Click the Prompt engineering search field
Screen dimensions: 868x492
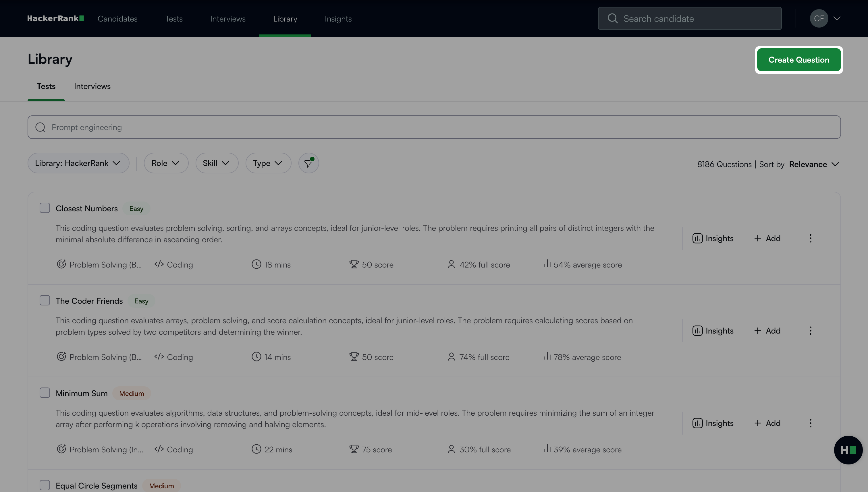tap(434, 127)
